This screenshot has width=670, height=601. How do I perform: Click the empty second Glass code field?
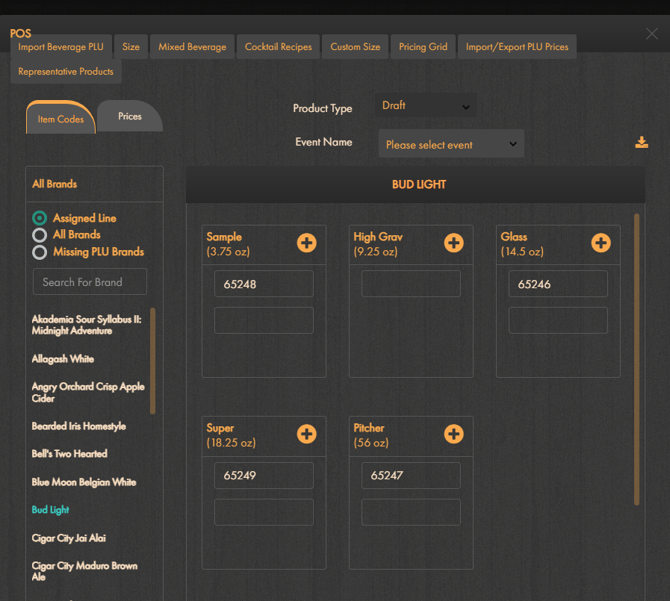558,320
